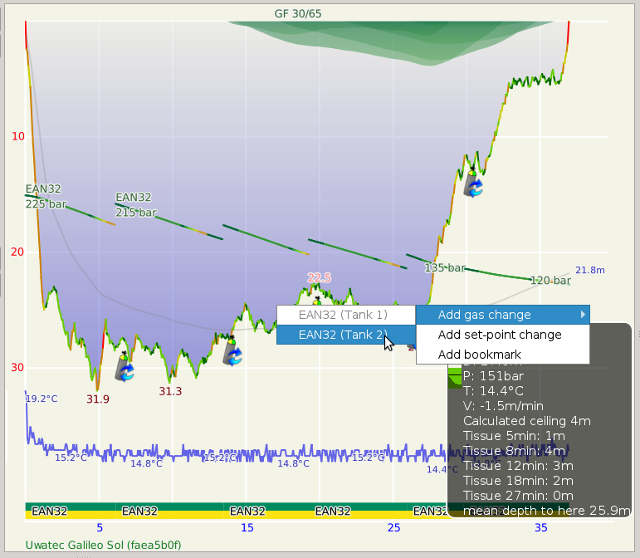This screenshot has width=640, height=558.
Task: Click the 22.5 depth marker label
Action: pos(318,277)
